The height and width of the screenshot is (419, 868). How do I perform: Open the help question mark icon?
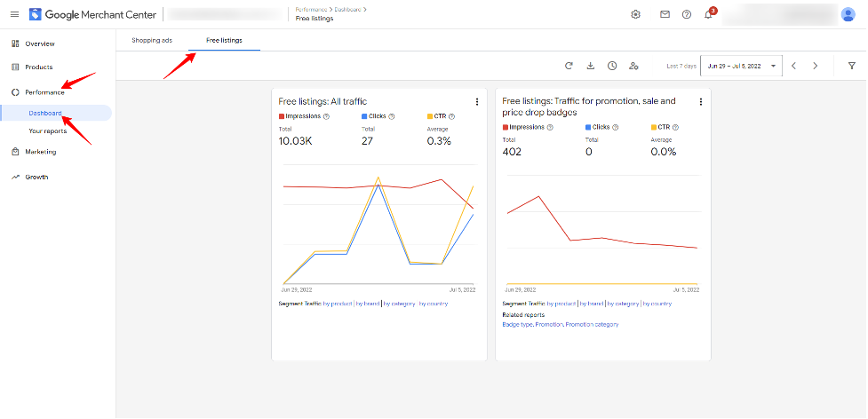687,14
